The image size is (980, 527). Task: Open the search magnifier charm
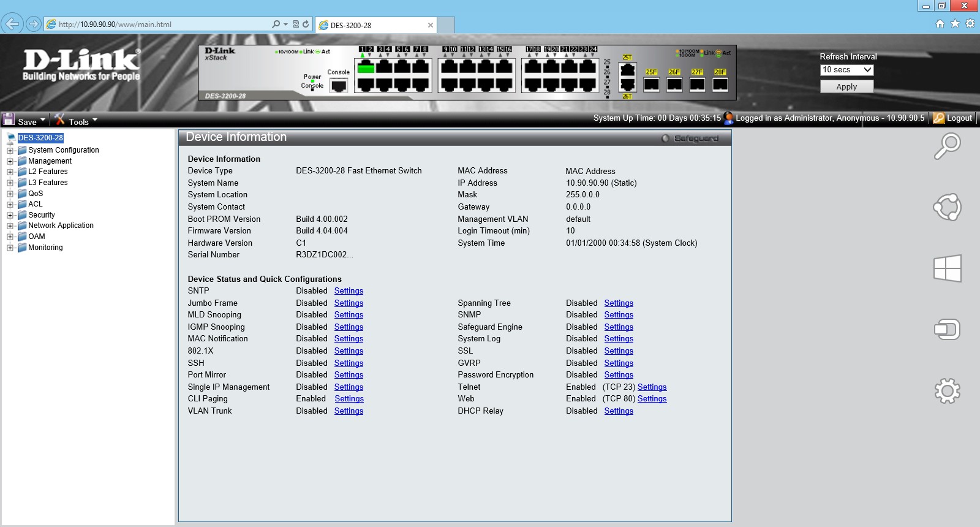click(947, 146)
